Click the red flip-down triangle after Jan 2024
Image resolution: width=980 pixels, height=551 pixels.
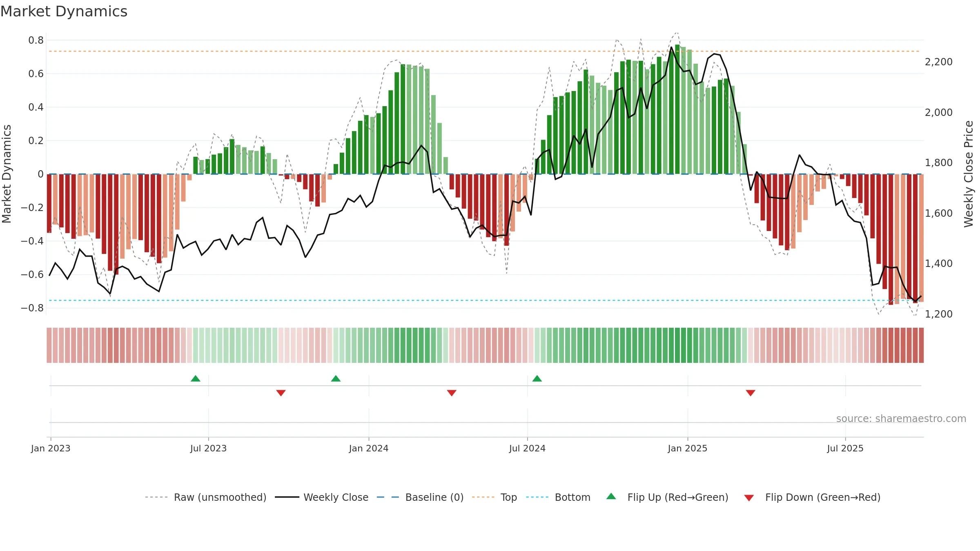click(x=452, y=393)
